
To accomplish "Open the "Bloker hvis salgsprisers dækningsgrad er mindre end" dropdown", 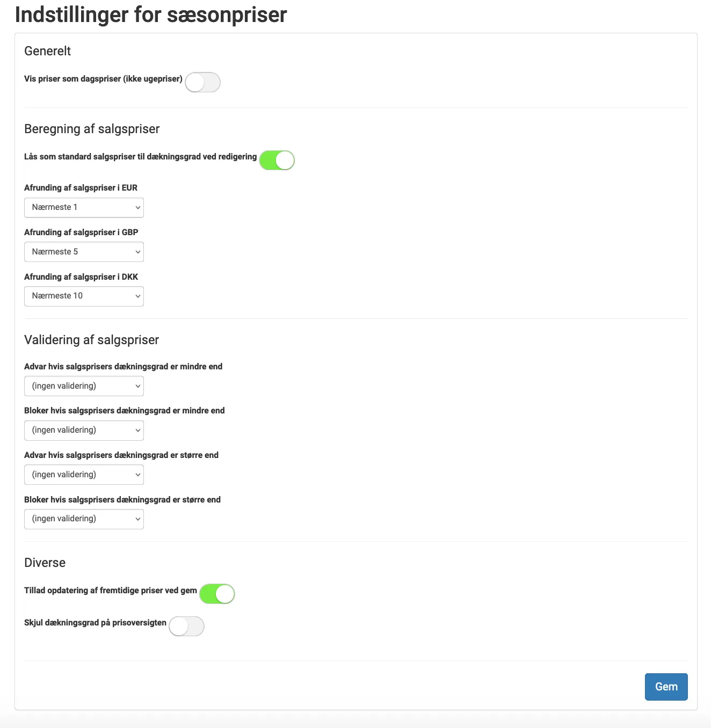I will click(x=84, y=430).
